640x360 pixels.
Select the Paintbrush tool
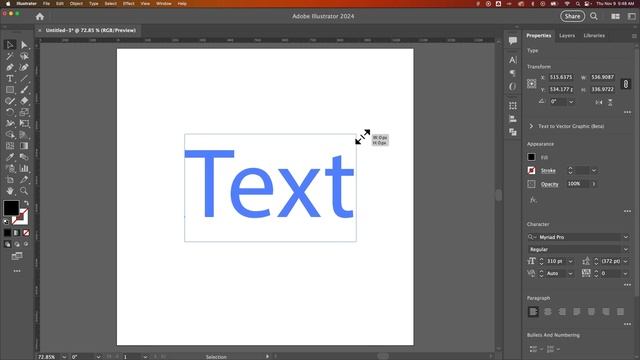tap(24, 89)
